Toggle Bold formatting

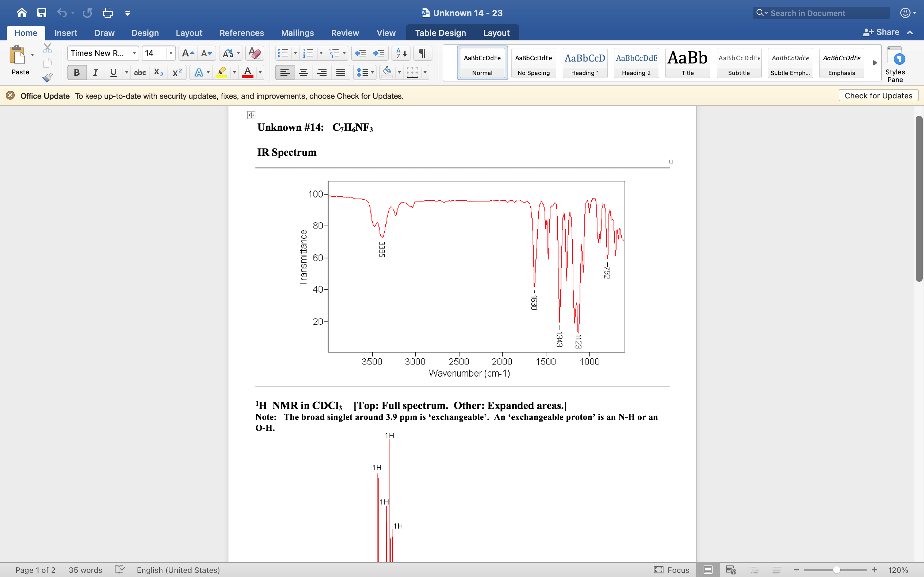click(x=77, y=72)
